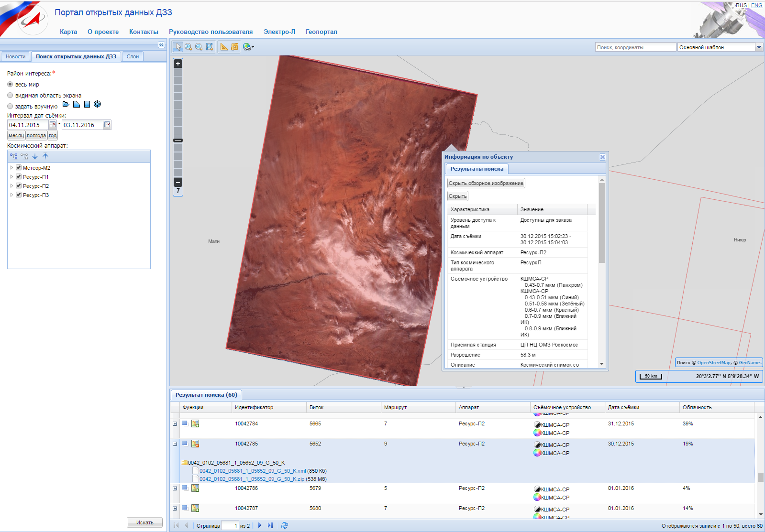765x532 pixels.
Task: Select the zoom-out magnifier tool
Action: pyautogui.click(x=199, y=47)
